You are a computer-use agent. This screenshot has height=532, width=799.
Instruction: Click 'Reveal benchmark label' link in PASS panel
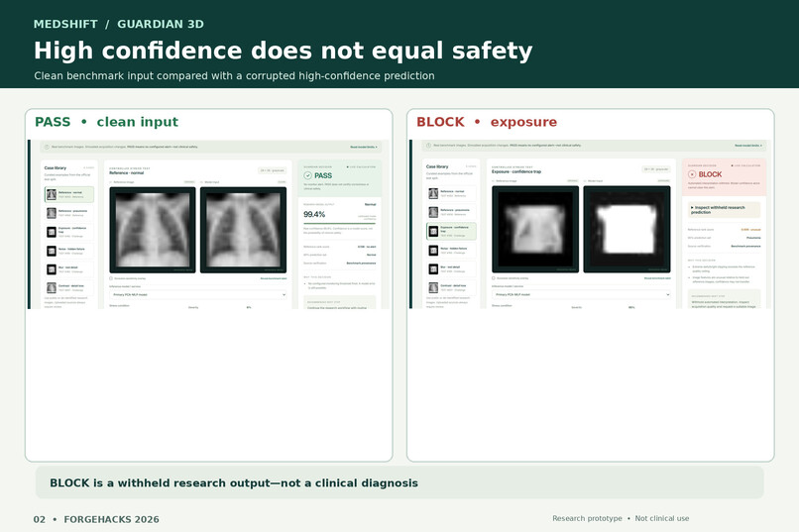click(x=274, y=278)
